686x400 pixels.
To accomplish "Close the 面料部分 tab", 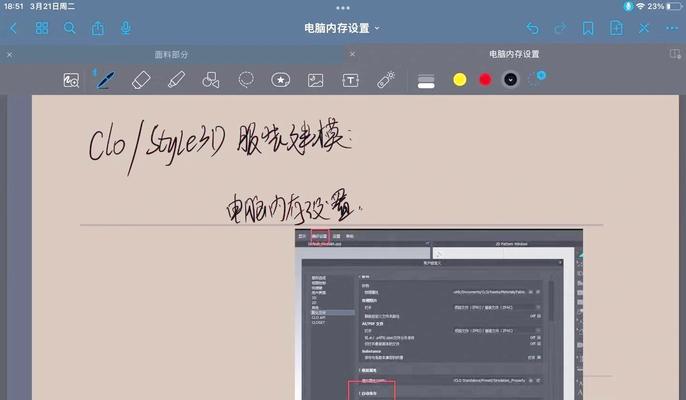I will click(10, 55).
